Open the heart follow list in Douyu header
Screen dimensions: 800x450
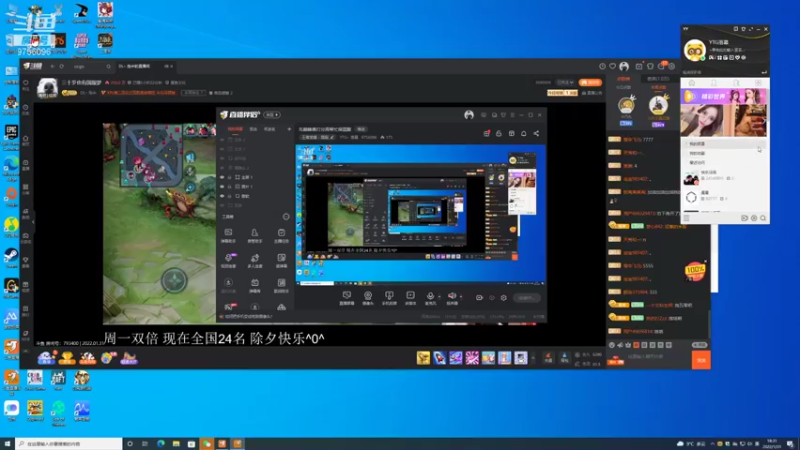pyautogui.click(x=613, y=66)
